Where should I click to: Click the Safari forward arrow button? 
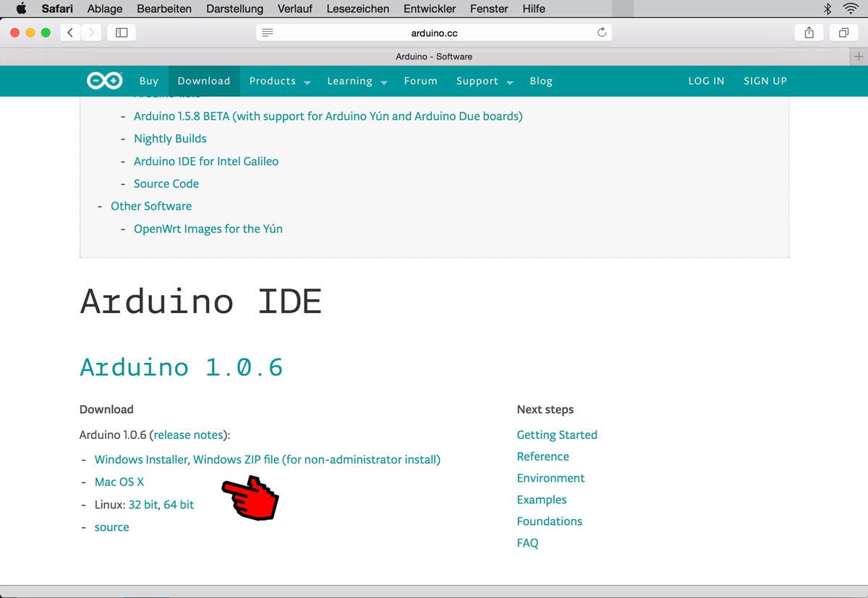click(91, 33)
